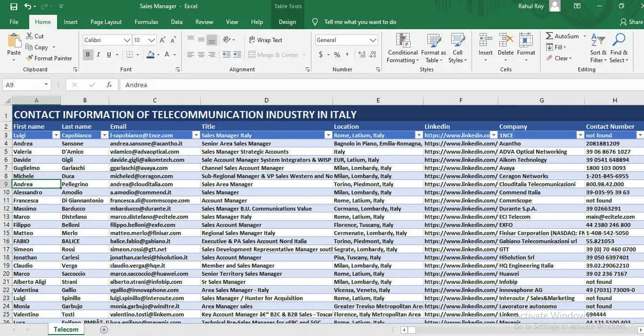Viewport: 644px width, 336px height.
Task: Switch to the Formulas ribbon tab
Action: pos(146,22)
